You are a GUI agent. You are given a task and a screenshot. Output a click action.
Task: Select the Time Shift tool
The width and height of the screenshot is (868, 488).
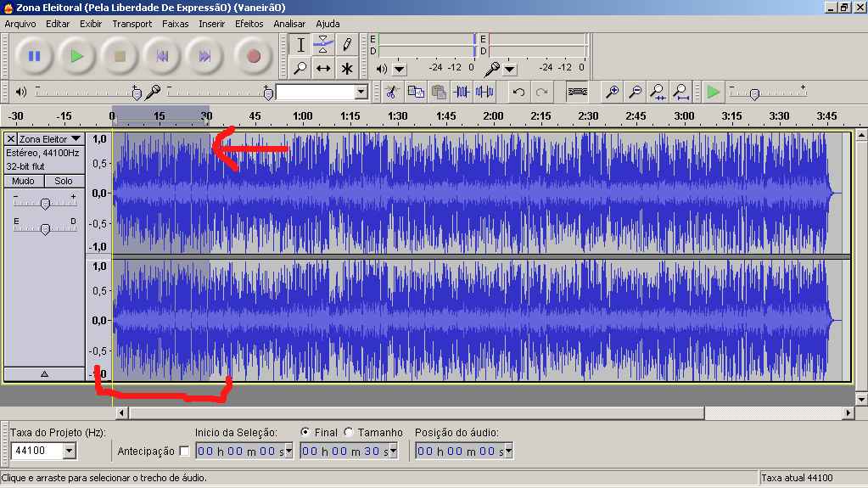point(323,68)
